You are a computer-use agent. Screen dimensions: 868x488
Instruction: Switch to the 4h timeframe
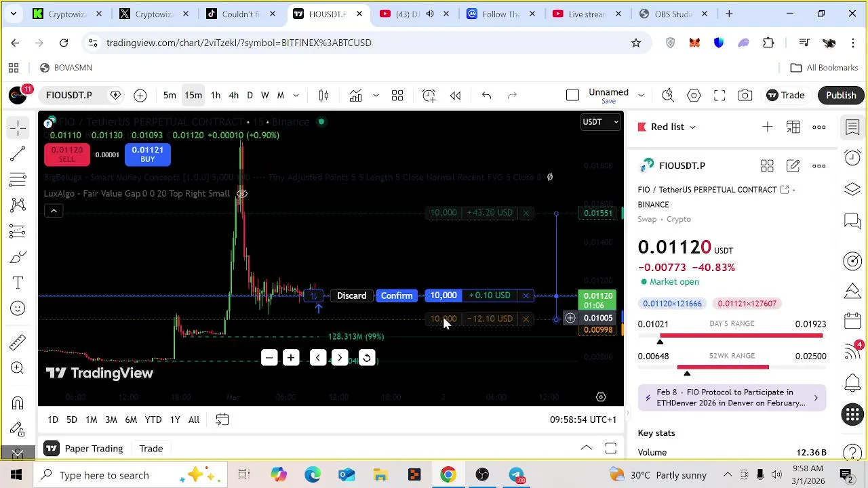233,96
